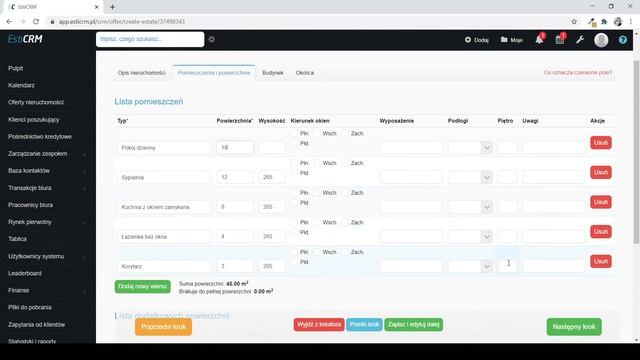Click Wyjdź z kreatora button
Viewport: 640px width, 360px height.
click(319, 324)
